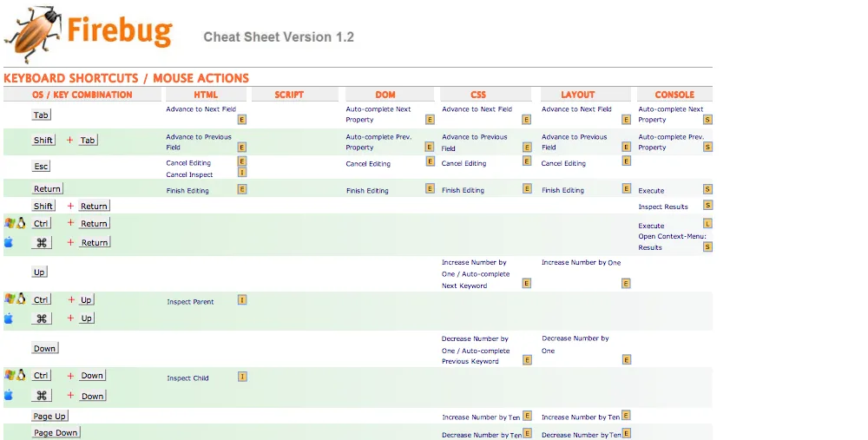Viewport: 868px width, 440px height.
Task: Click the Firebug wordmark text
Action: (120, 31)
